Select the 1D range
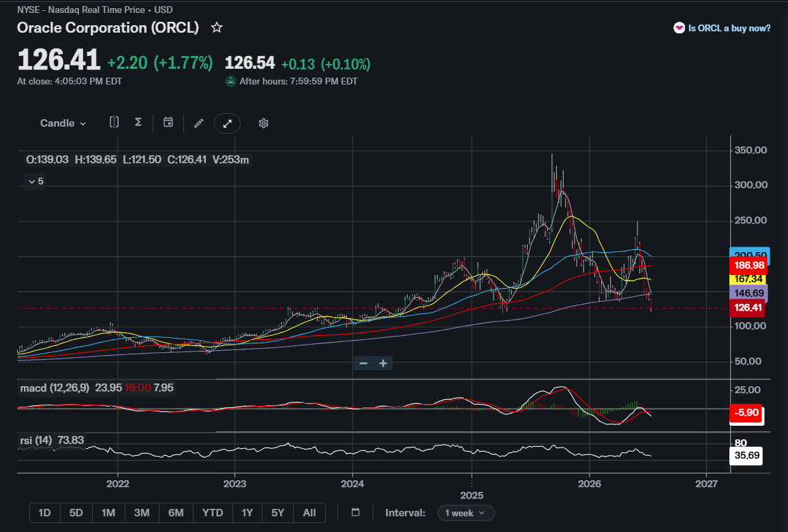 coord(45,513)
